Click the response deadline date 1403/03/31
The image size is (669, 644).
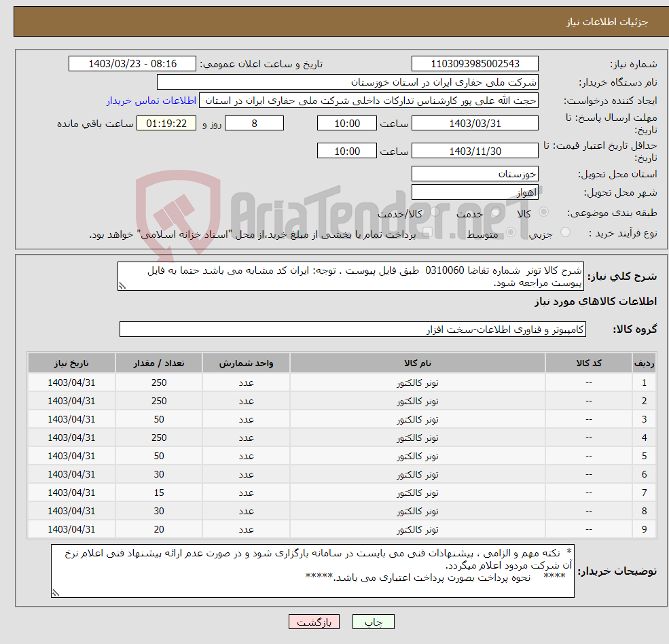click(475, 124)
